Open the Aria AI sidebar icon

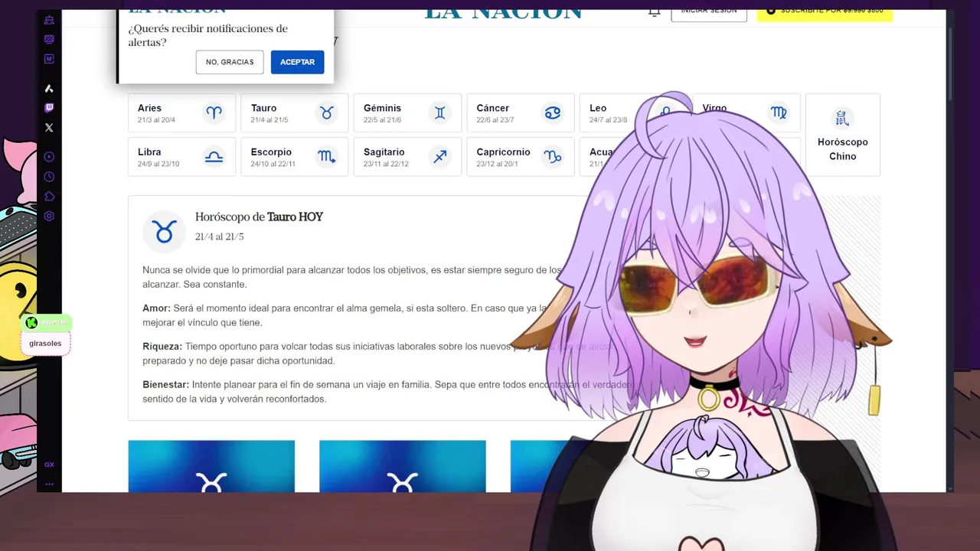(x=49, y=89)
